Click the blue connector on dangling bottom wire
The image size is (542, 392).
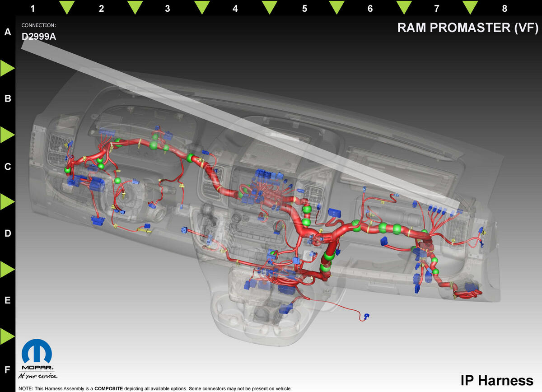(366, 316)
